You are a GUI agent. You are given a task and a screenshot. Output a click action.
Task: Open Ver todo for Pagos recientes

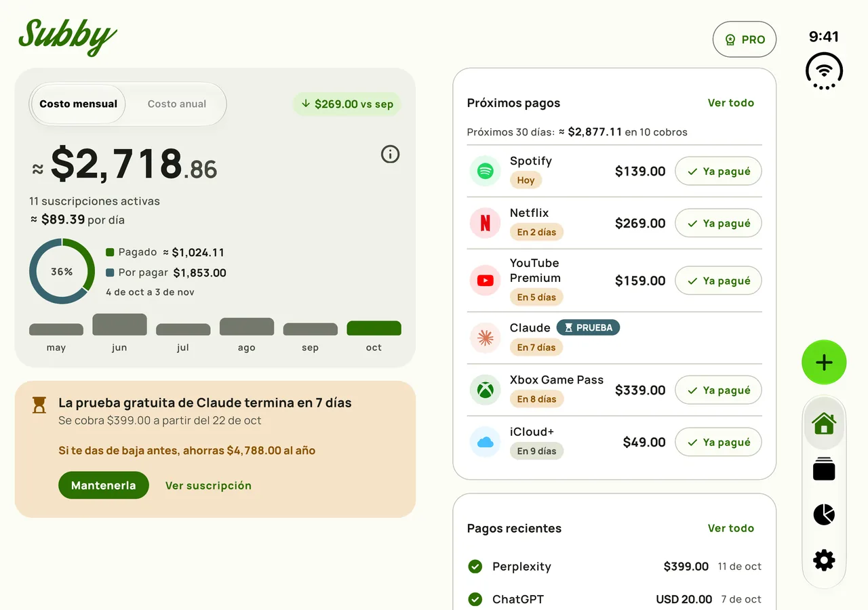(731, 528)
